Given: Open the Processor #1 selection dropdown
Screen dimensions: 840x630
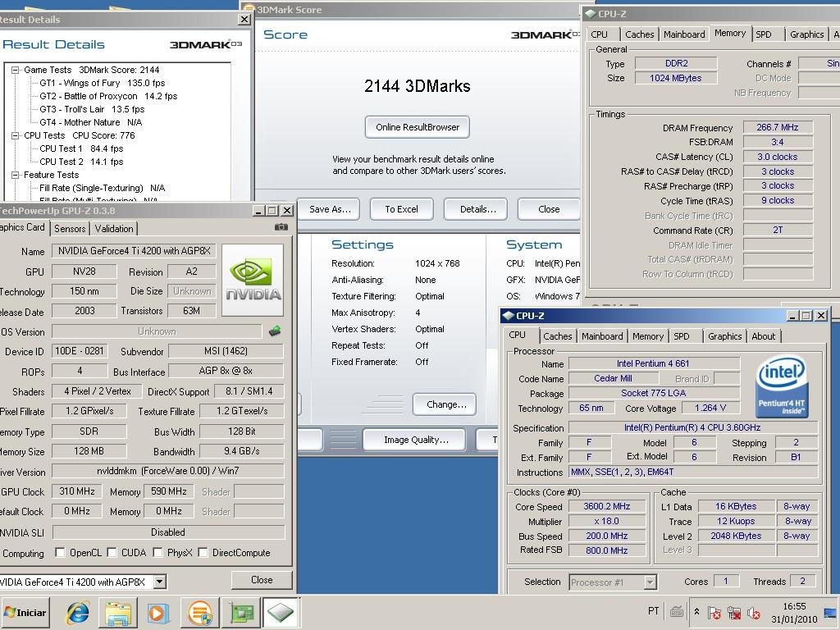Looking at the screenshot, I should point(650,582).
